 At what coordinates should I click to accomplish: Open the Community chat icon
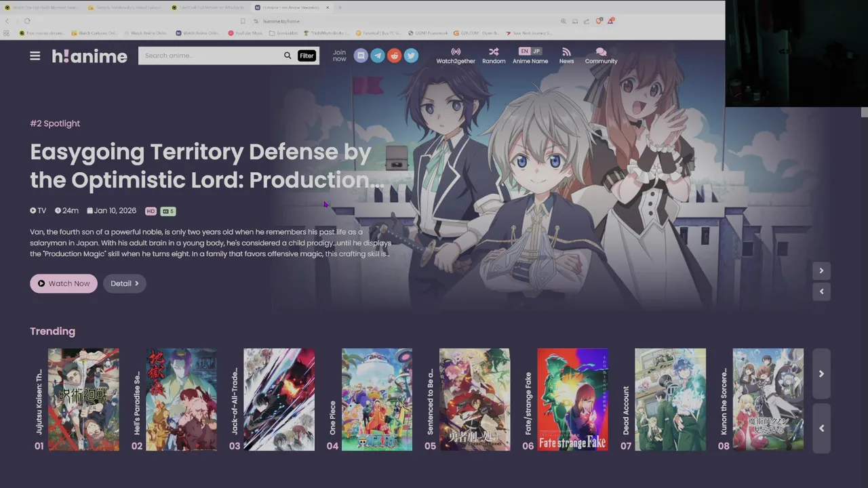[601, 56]
